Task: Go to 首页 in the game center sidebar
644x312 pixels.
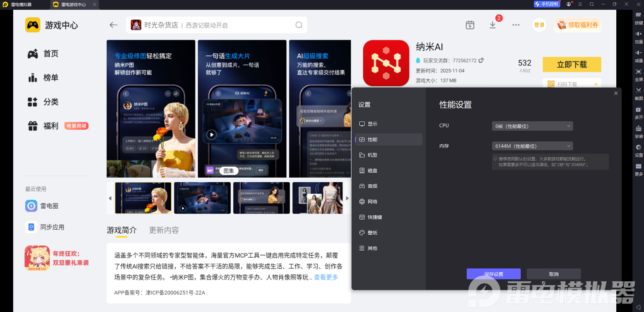Action: click(x=43, y=54)
